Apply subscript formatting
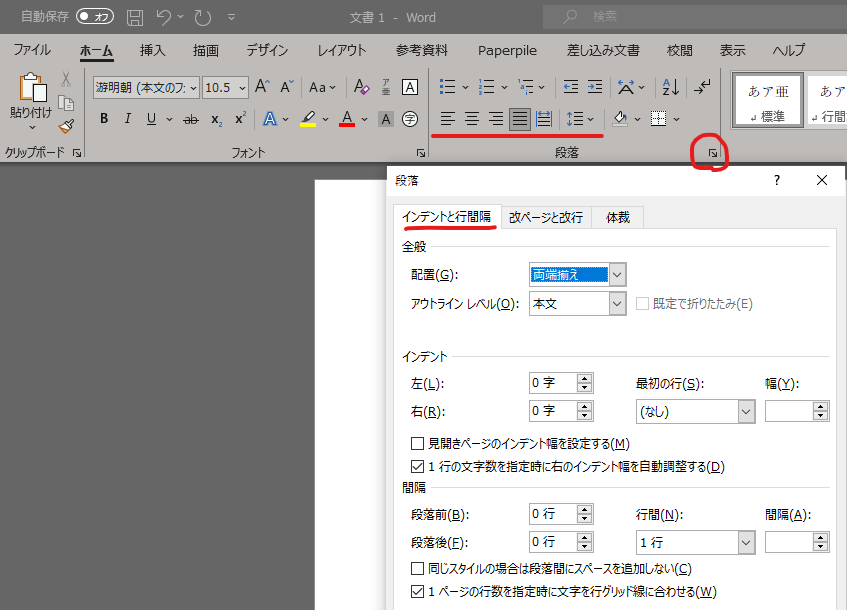This screenshot has width=847, height=610. click(x=217, y=119)
